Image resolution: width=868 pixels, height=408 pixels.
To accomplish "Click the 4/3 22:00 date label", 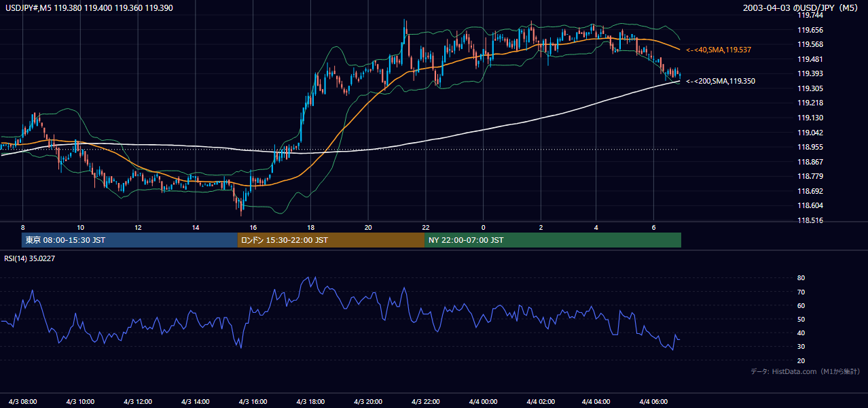I will click(426, 401).
